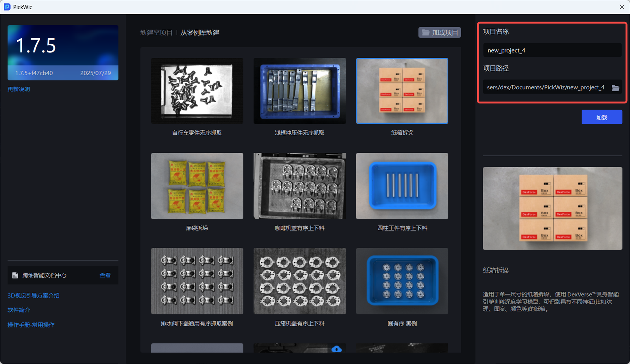
Task: Open the 操作手册-常用操作 link
Action: (31, 325)
